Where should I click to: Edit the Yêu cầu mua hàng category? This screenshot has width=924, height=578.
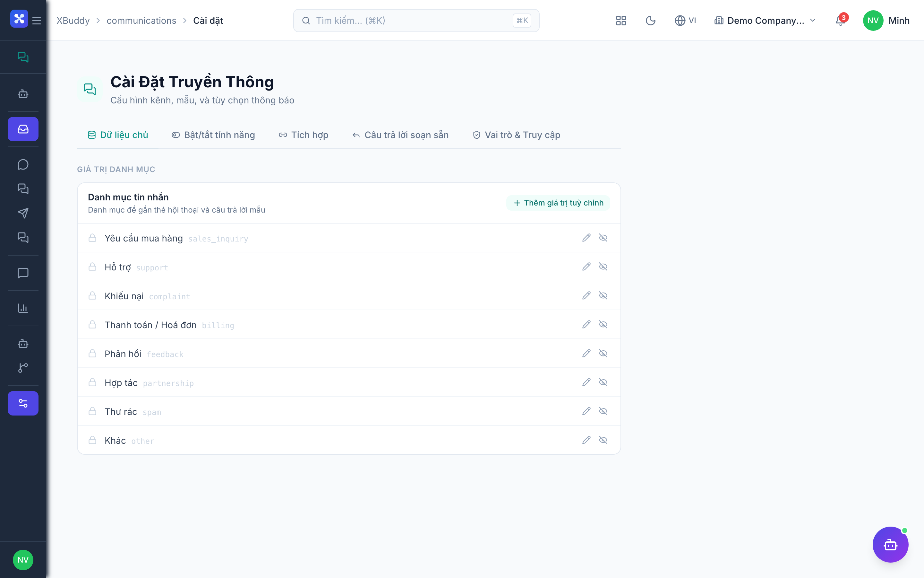586,238
